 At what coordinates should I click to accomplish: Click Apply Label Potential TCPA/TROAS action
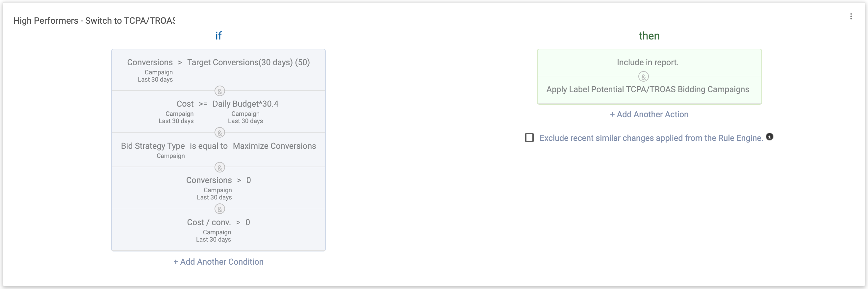[647, 89]
